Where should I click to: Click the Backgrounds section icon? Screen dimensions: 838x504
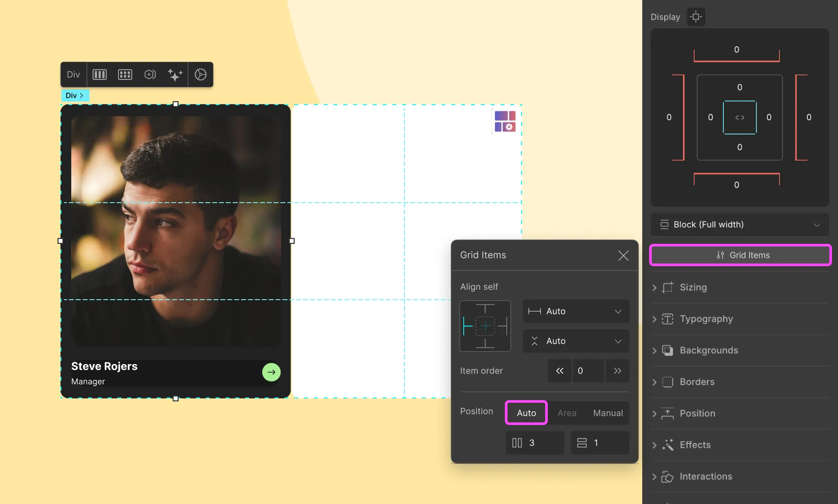pos(668,350)
